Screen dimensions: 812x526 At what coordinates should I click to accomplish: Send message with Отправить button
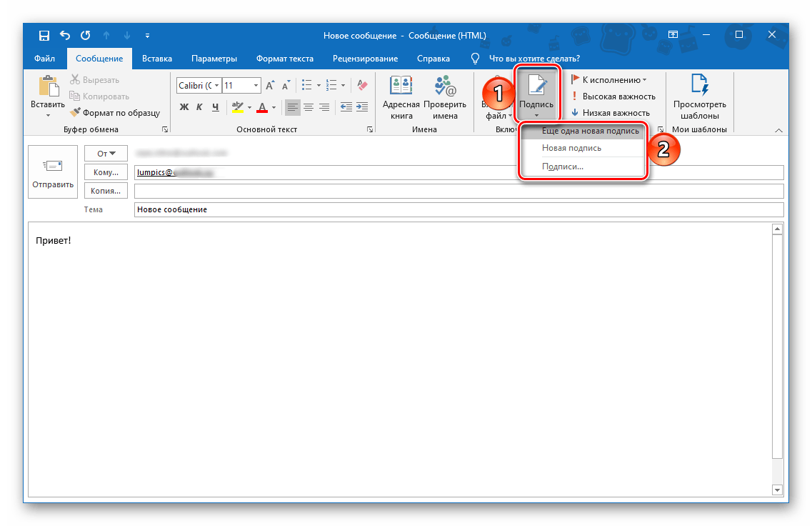53,172
